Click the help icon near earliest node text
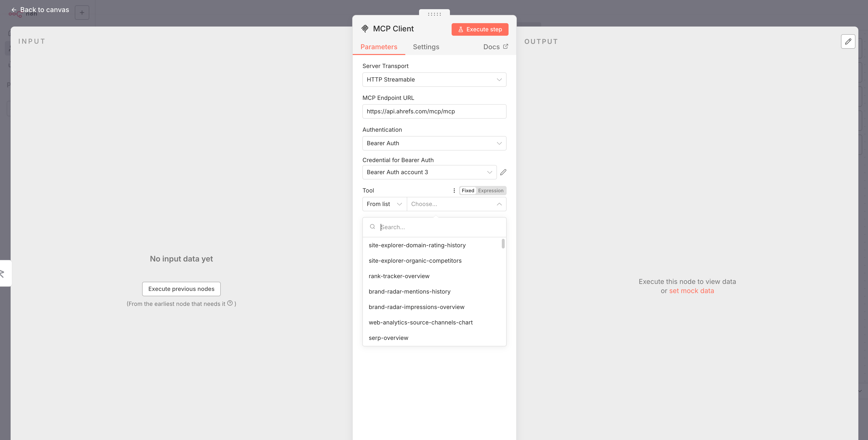Screen dimensions: 868x440 (x=230, y=303)
